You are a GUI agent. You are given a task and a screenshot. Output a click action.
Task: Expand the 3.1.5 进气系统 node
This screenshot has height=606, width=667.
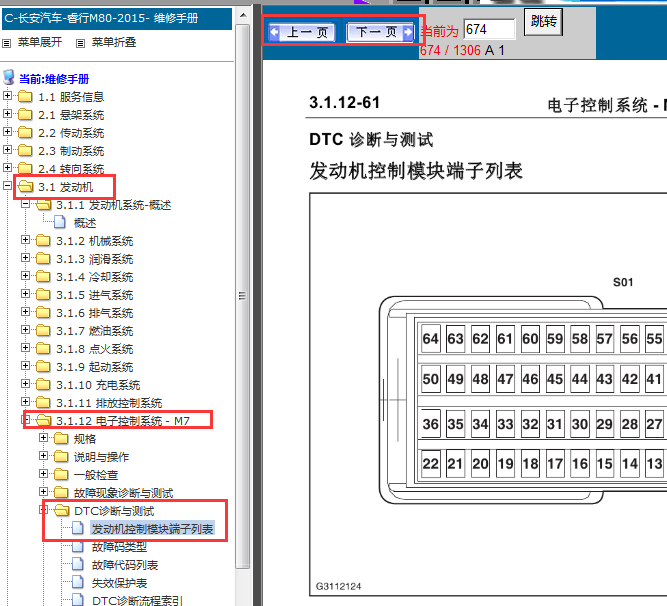tap(26, 294)
